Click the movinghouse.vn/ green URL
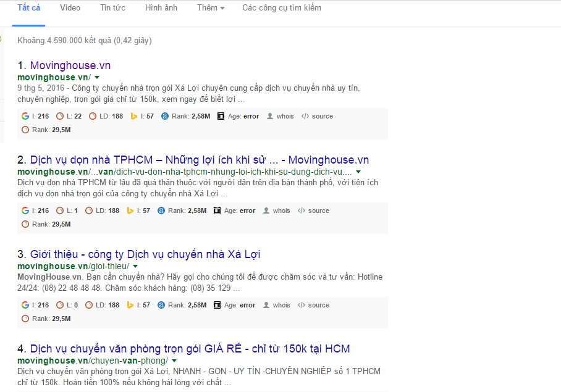 pyautogui.click(x=54, y=78)
